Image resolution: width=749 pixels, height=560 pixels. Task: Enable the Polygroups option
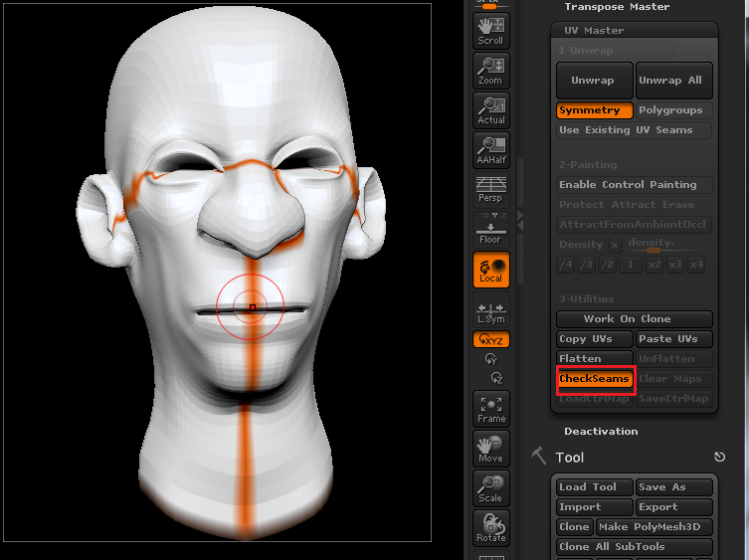673,110
